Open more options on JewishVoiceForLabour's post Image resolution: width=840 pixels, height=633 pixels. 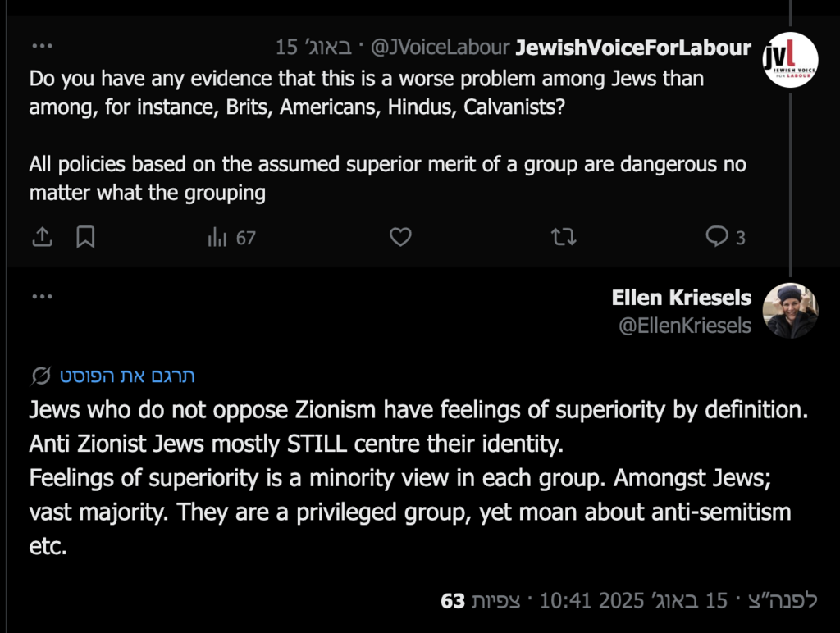coord(42,47)
